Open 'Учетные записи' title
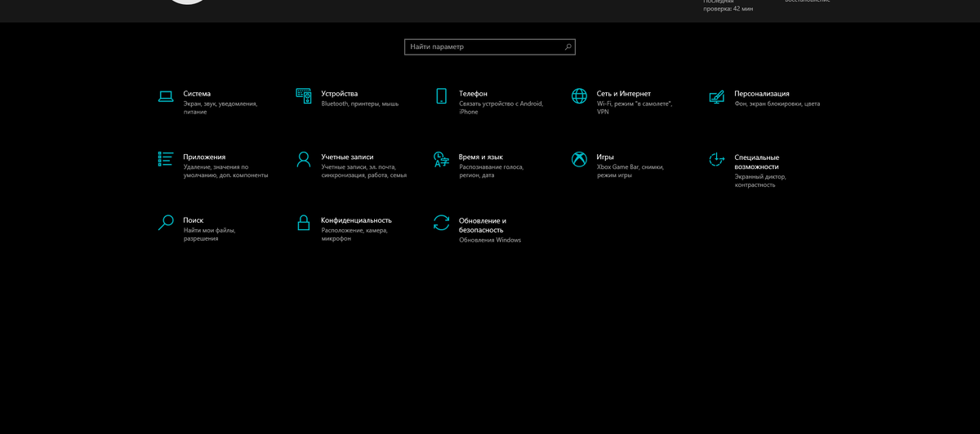This screenshot has width=980, height=434. [x=347, y=157]
